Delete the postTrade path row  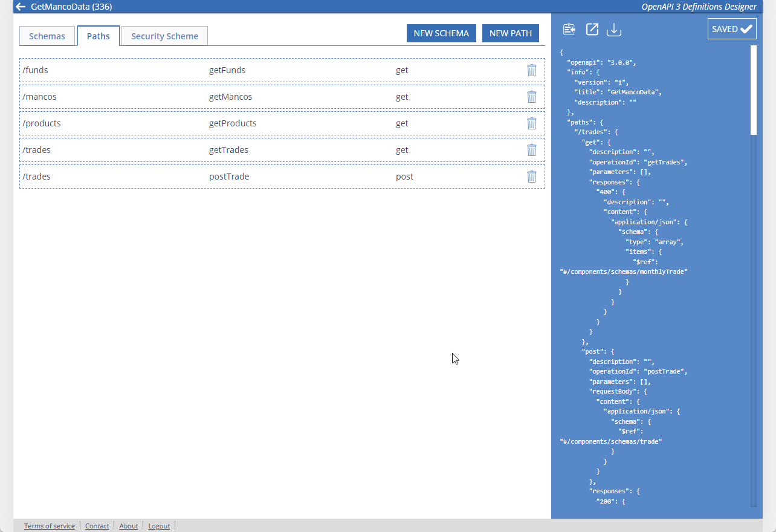pyautogui.click(x=532, y=177)
